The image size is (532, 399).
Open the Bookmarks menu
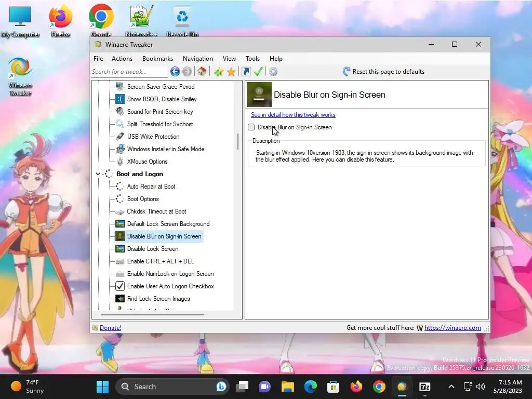[157, 59]
